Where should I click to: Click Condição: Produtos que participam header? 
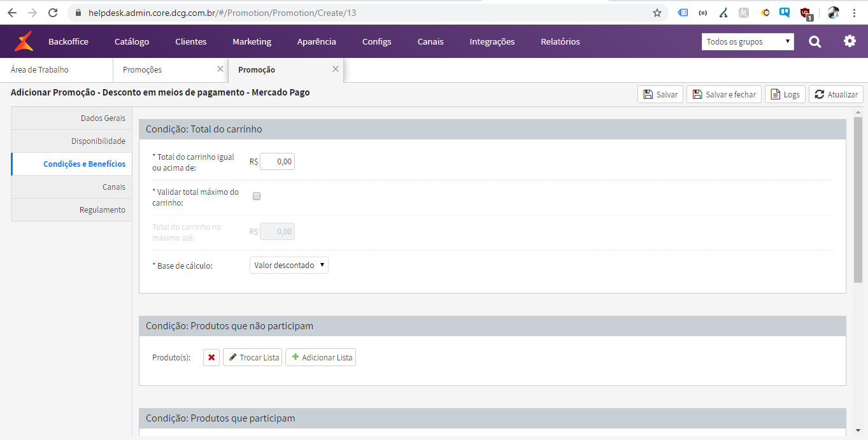tap(492, 418)
